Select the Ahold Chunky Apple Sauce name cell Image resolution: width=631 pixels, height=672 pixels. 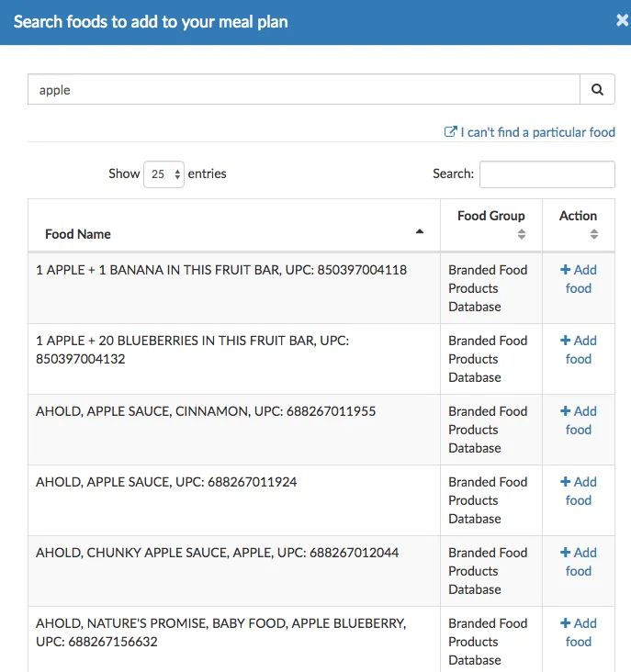[x=217, y=553]
